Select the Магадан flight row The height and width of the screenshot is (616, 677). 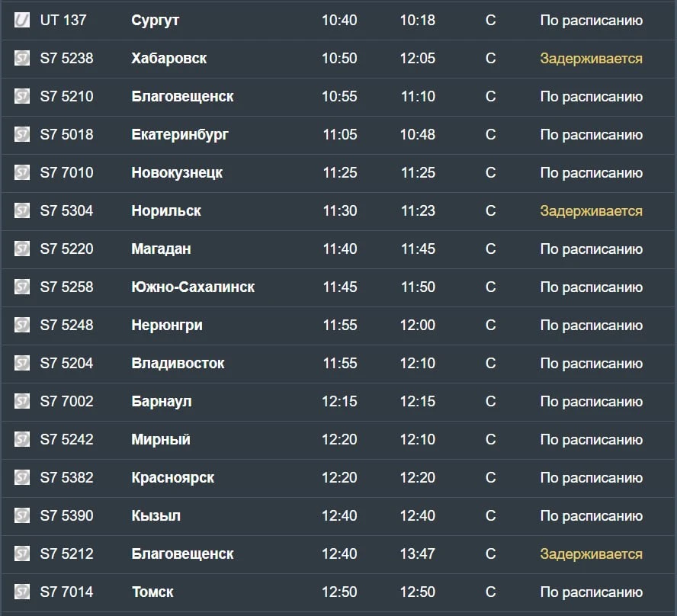pyautogui.click(x=338, y=249)
